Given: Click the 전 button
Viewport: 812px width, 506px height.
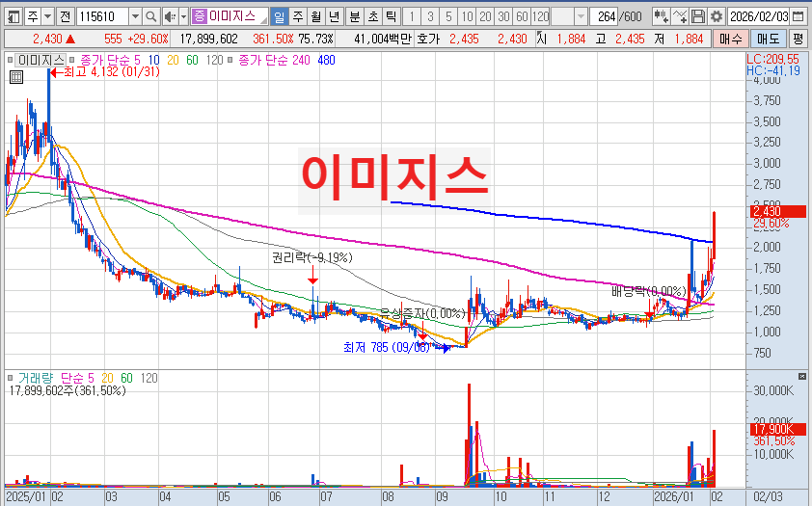Looking at the screenshot, I should coord(65,17).
